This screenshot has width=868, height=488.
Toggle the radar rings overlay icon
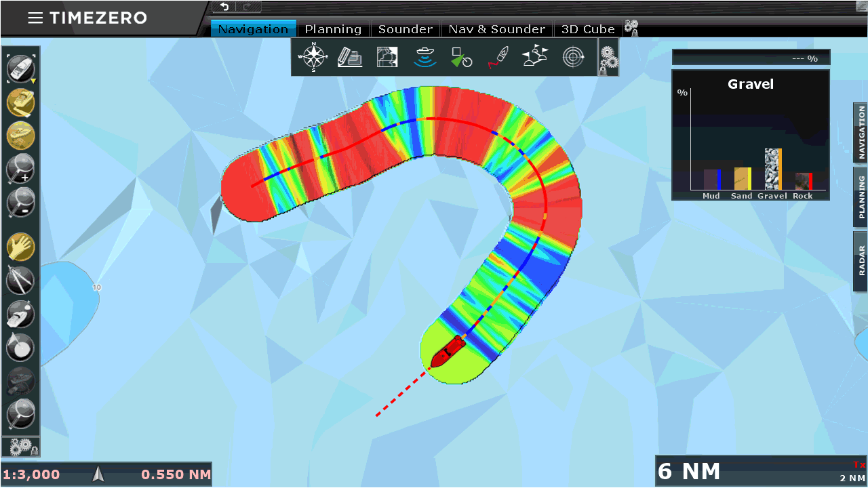[x=574, y=58]
